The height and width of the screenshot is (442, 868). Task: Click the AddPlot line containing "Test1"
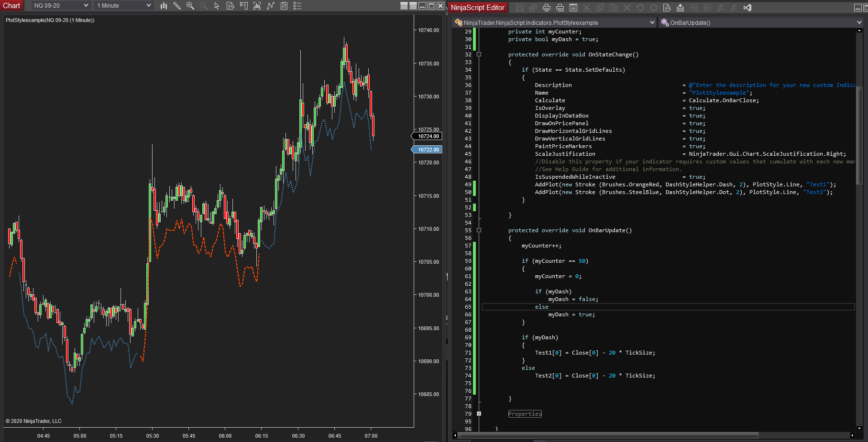coord(685,184)
